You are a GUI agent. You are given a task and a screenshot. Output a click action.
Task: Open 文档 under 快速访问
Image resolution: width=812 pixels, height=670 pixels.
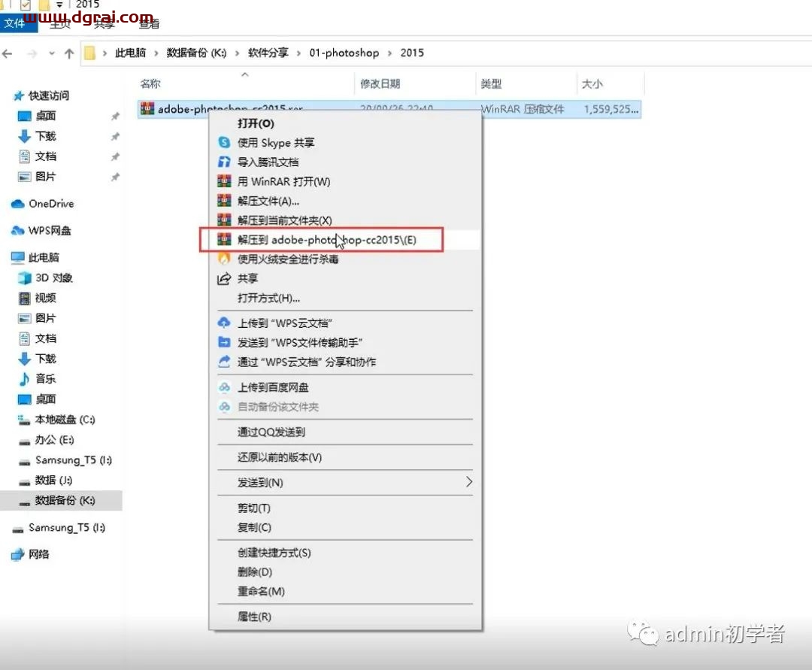[x=46, y=156]
